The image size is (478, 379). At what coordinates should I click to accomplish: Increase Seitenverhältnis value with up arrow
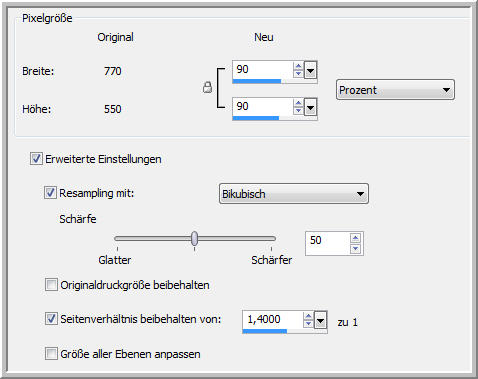coord(308,316)
